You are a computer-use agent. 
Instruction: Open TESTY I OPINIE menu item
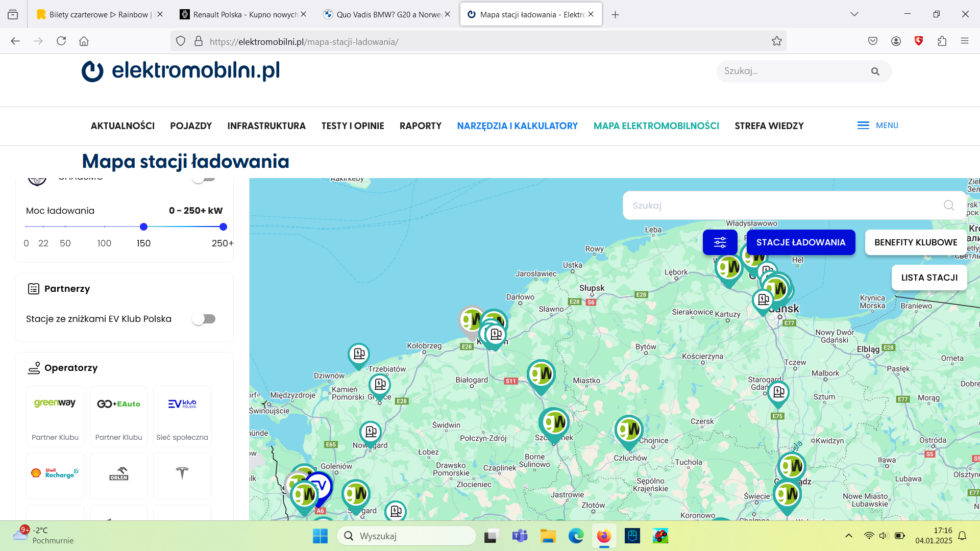tap(353, 126)
